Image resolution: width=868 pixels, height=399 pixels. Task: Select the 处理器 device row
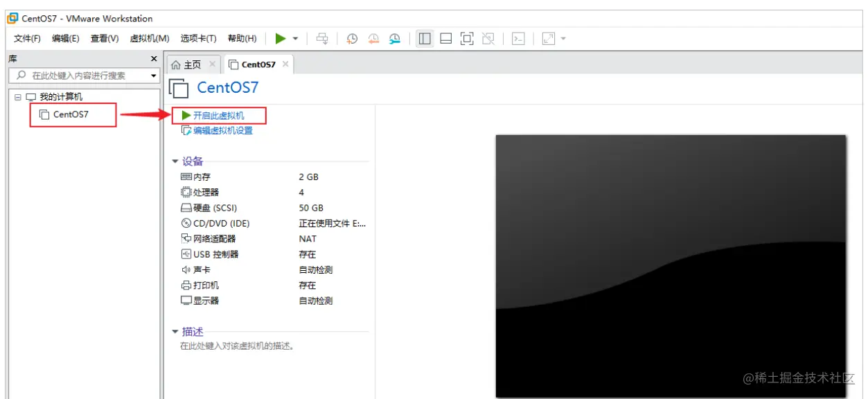274,192
